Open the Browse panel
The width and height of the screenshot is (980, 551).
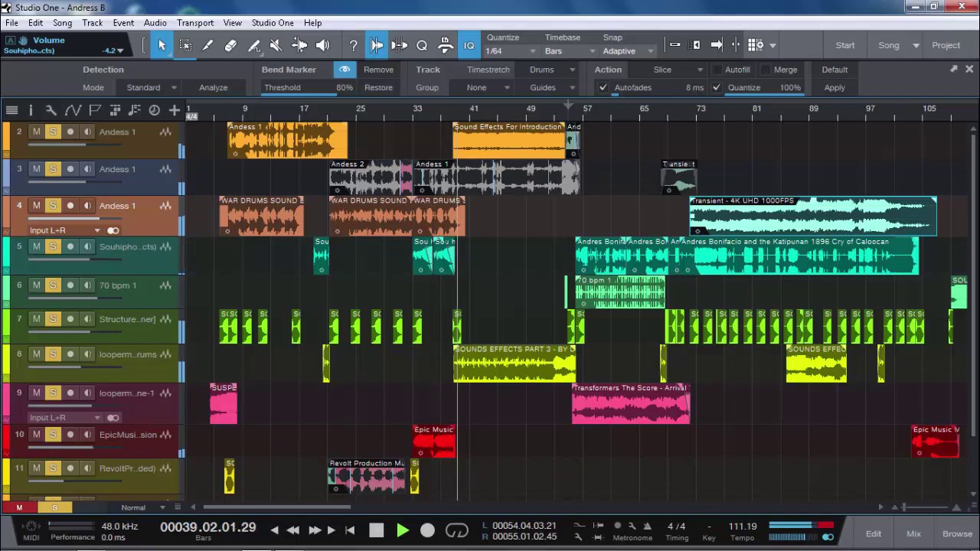click(x=957, y=534)
